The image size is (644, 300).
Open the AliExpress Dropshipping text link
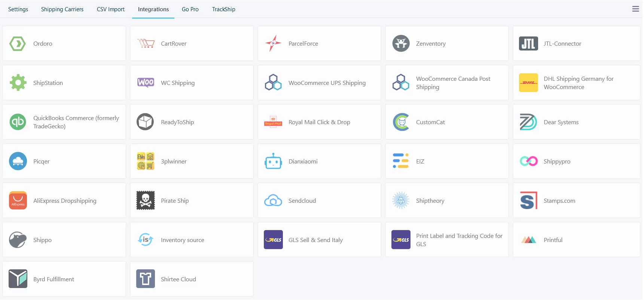click(x=65, y=201)
